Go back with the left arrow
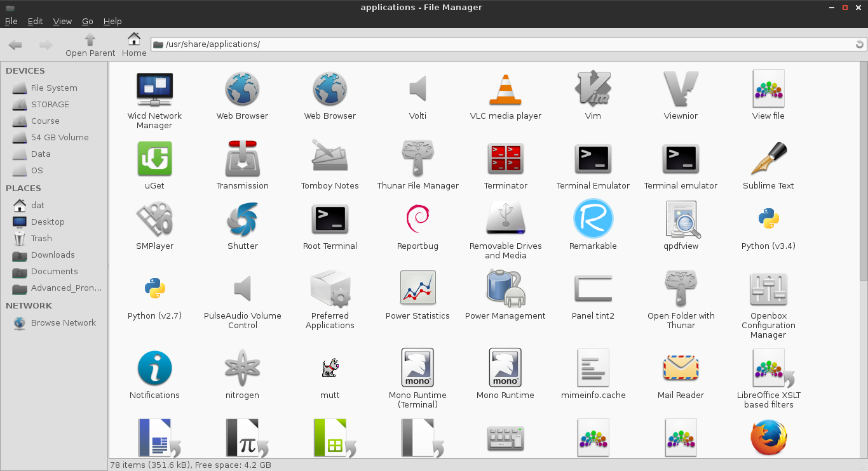The width and height of the screenshot is (868, 471). (x=15, y=44)
